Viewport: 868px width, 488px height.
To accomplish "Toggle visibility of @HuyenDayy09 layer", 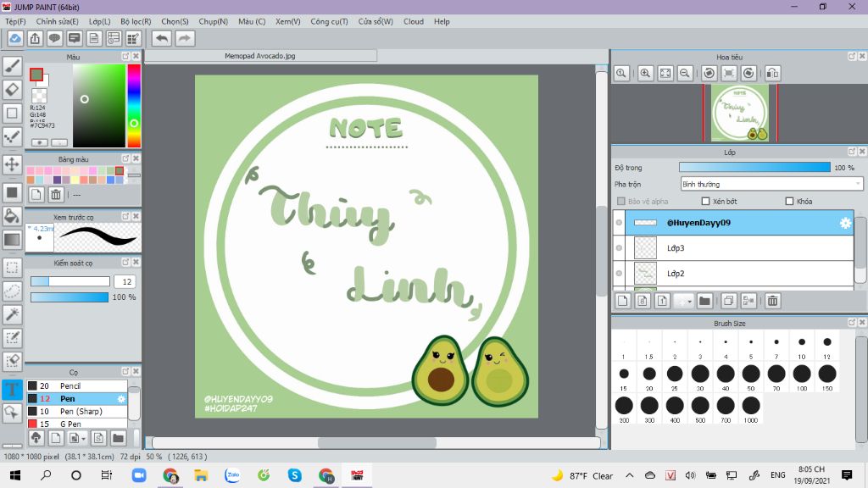I will click(x=619, y=223).
